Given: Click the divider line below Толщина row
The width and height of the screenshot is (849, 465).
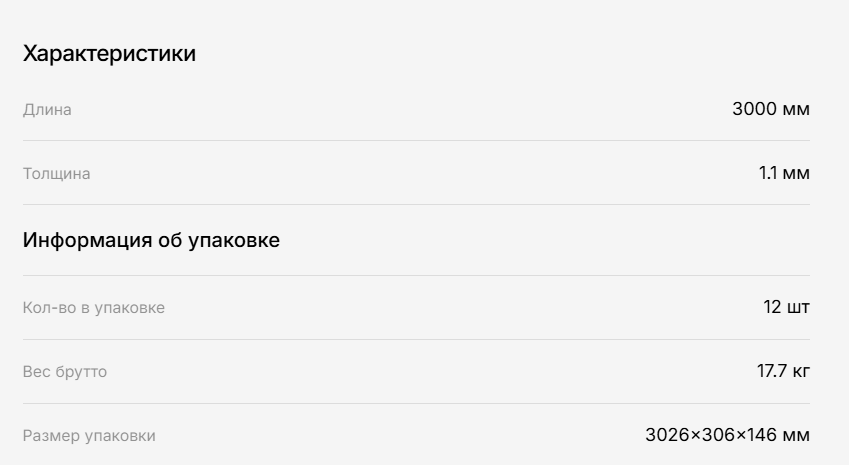Looking at the screenshot, I should click(416, 205).
